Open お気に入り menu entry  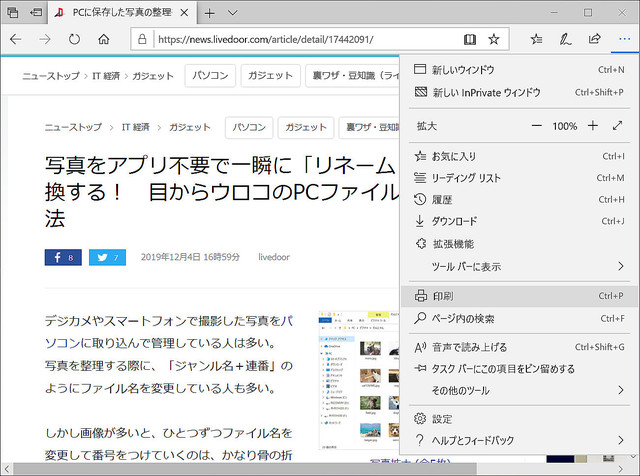(x=519, y=156)
